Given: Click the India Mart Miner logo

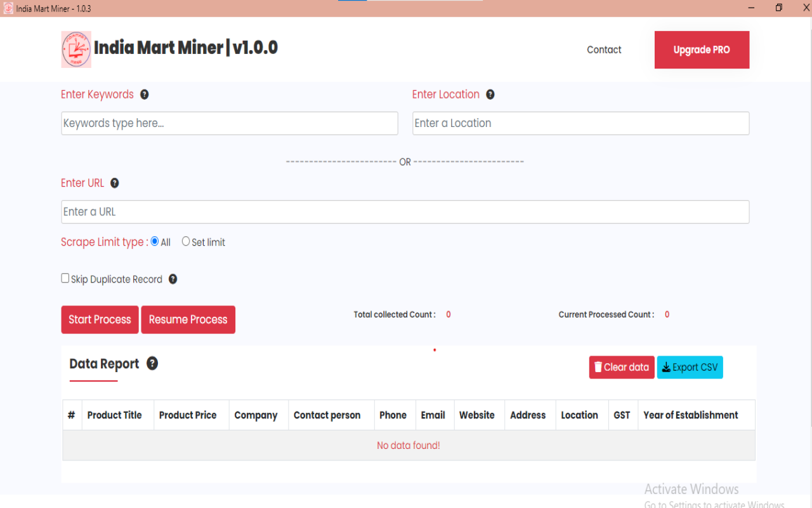Looking at the screenshot, I should tap(76, 50).
